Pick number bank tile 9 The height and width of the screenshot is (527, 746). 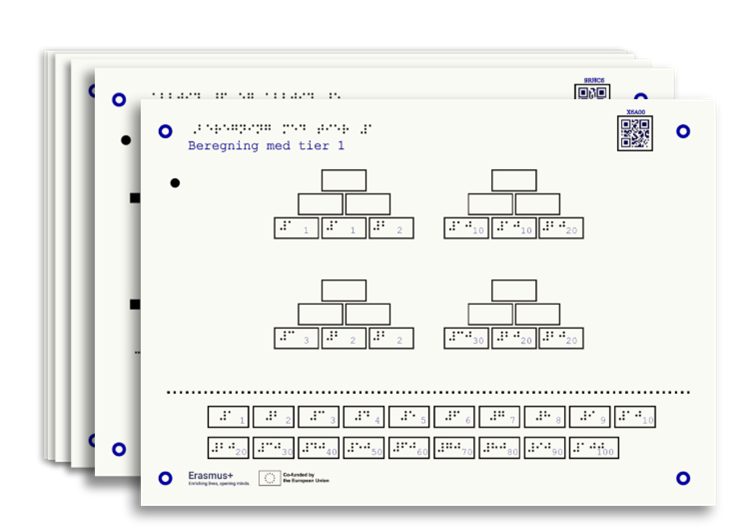point(590,417)
